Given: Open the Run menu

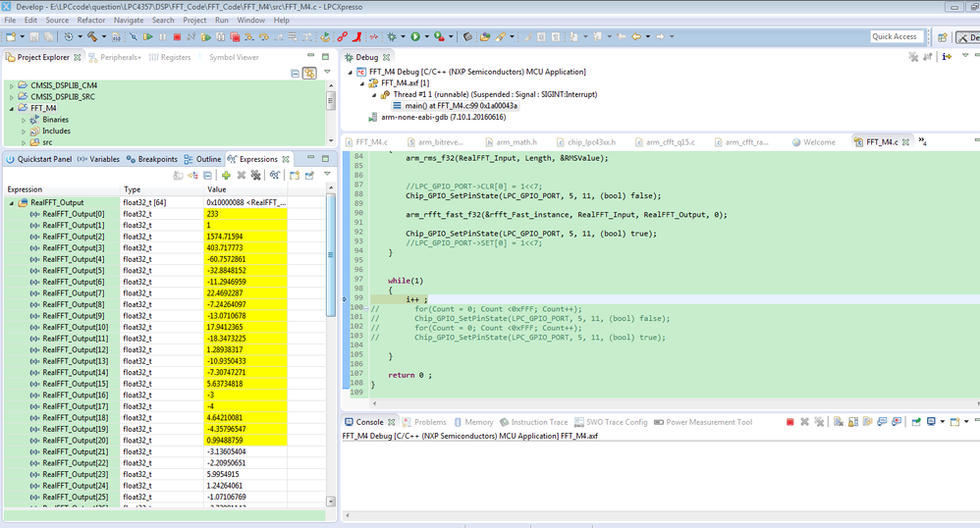Looking at the screenshot, I should [222, 20].
